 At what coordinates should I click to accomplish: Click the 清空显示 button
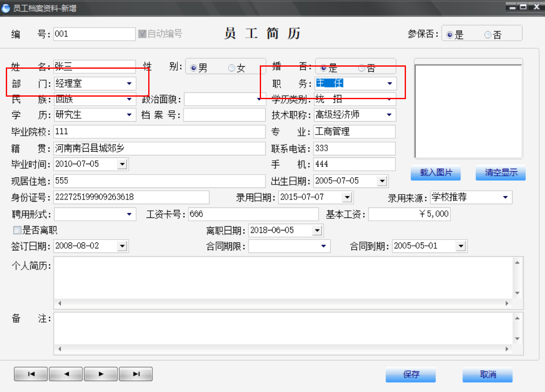pyautogui.click(x=500, y=172)
